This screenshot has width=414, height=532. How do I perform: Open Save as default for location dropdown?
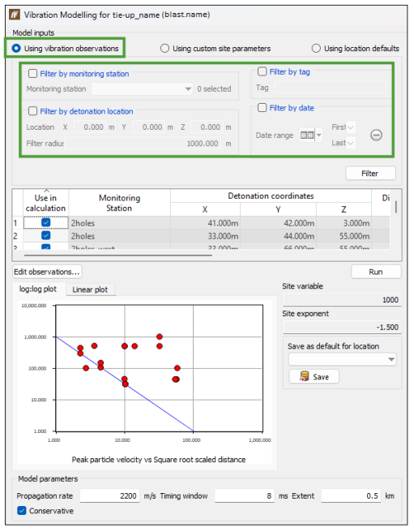point(343,359)
